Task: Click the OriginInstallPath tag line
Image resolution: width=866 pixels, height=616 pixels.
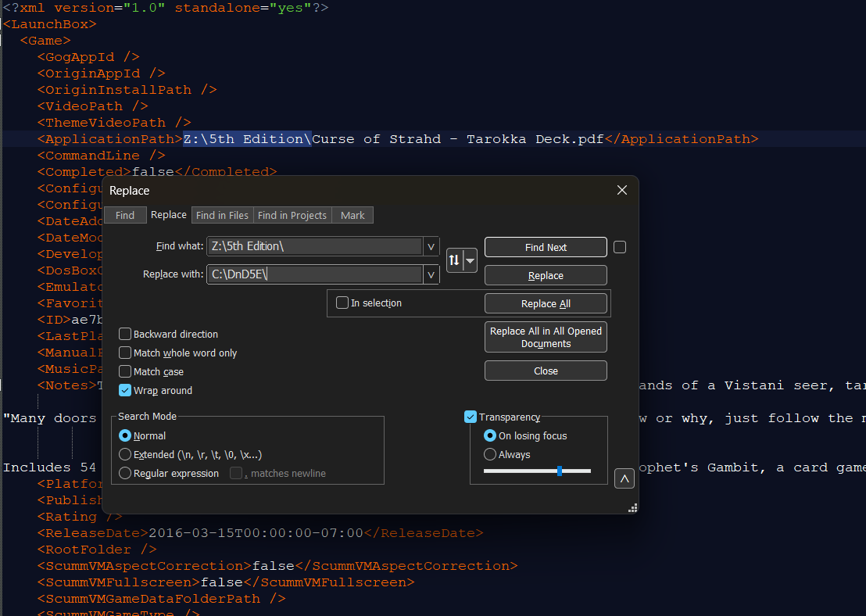Action: (x=127, y=90)
